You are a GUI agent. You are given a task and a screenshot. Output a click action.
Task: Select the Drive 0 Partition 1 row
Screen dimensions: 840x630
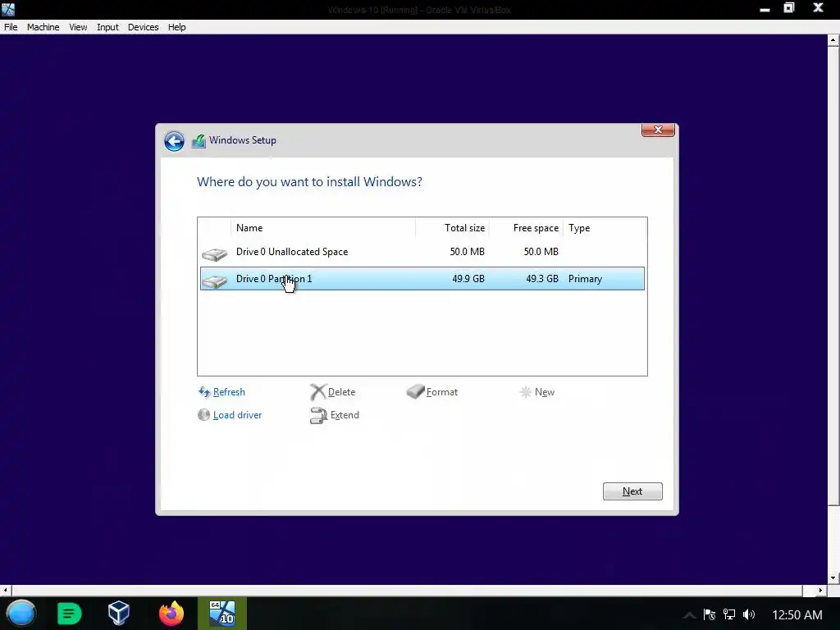422,279
